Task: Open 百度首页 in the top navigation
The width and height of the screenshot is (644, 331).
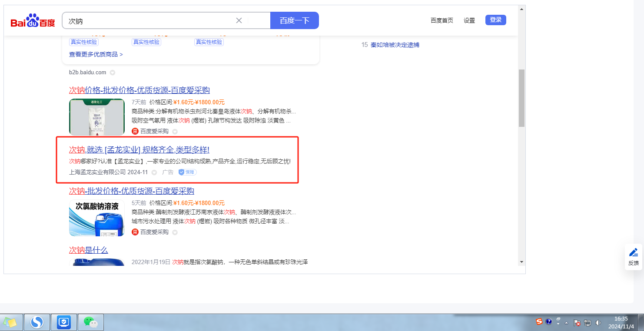Action: click(x=442, y=20)
